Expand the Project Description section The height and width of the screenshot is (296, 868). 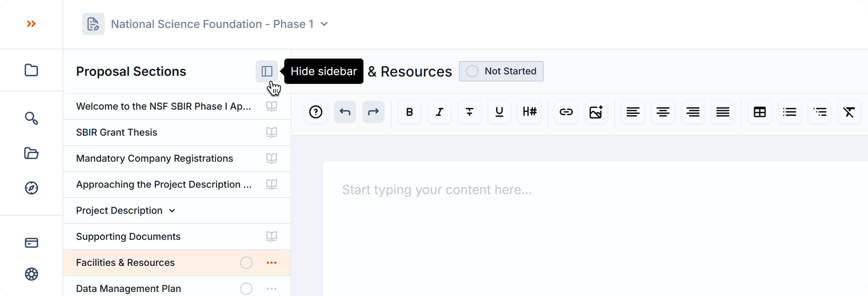coord(172,211)
